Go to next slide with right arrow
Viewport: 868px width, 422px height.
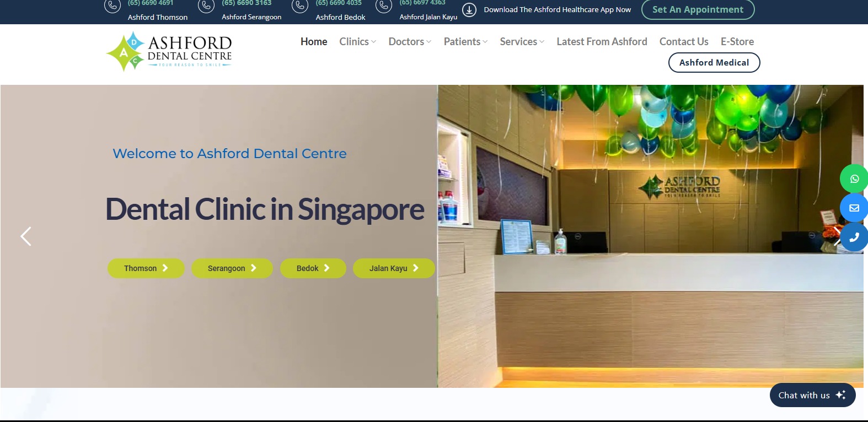point(837,236)
